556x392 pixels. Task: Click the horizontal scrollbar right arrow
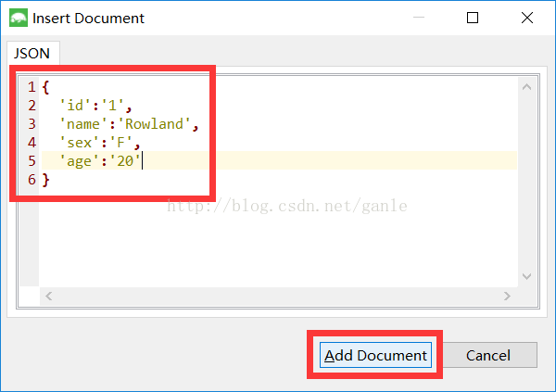tap(507, 296)
